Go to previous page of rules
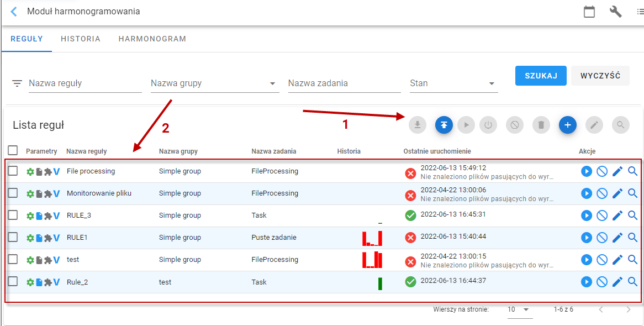The width and height of the screenshot is (644, 326). pyautogui.click(x=601, y=309)
